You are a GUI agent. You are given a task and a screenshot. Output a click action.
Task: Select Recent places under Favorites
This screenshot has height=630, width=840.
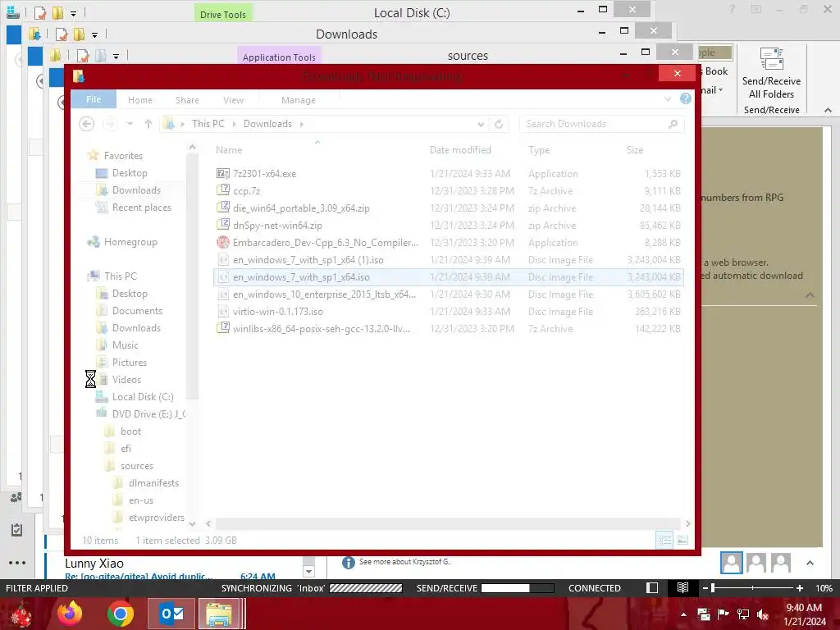(141, 208)
